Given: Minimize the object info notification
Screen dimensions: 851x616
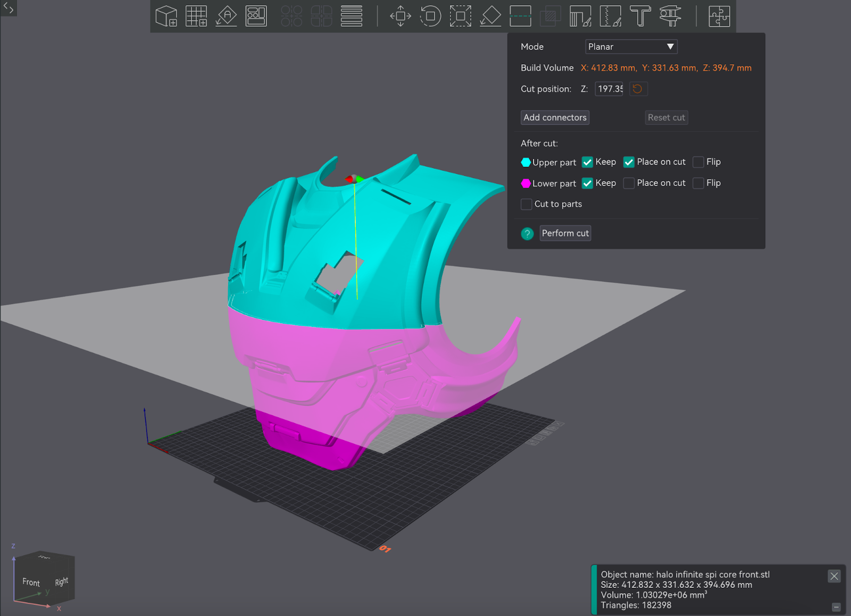Looking at the screenshot, I should (836, 607).
